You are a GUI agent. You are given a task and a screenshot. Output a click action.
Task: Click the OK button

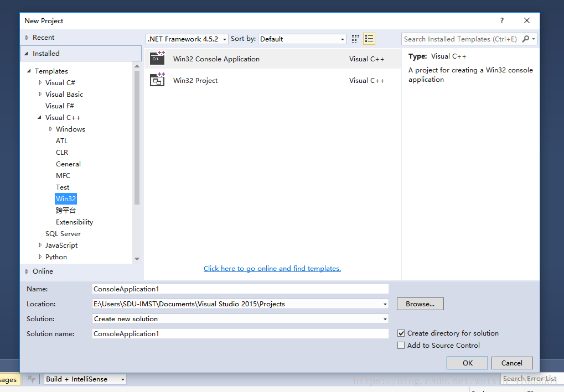[467, 363]
